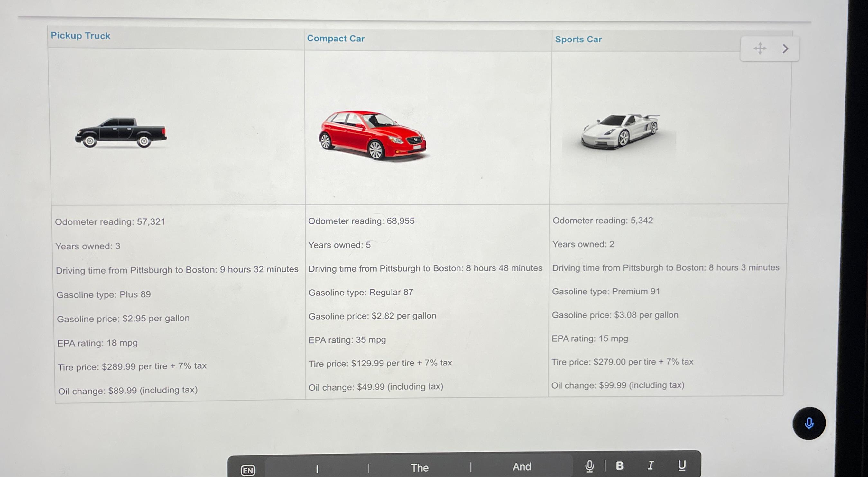Click the compact car EPA rating text
The image size is (868, 477).
point(347,340)
